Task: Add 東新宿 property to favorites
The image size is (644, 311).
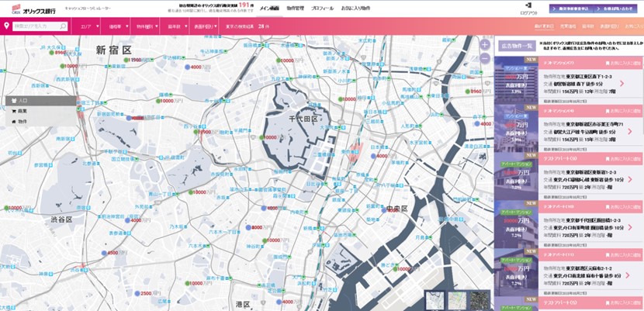Action: 623,159
